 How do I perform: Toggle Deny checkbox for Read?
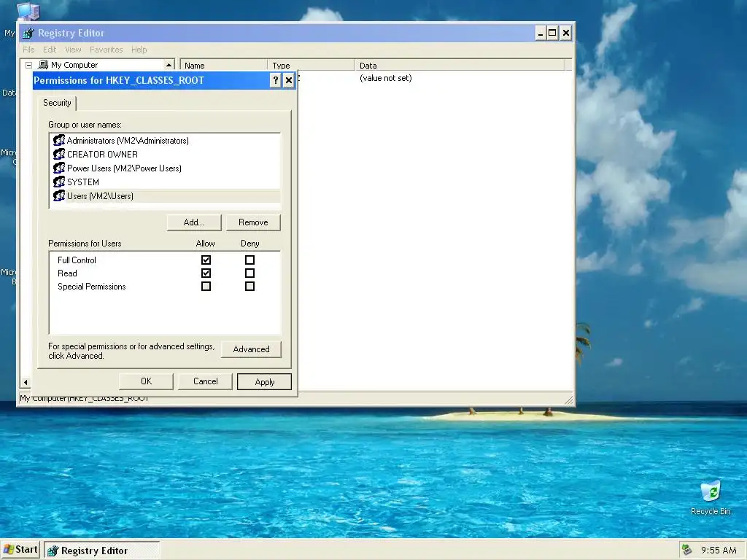pos(249,273)
